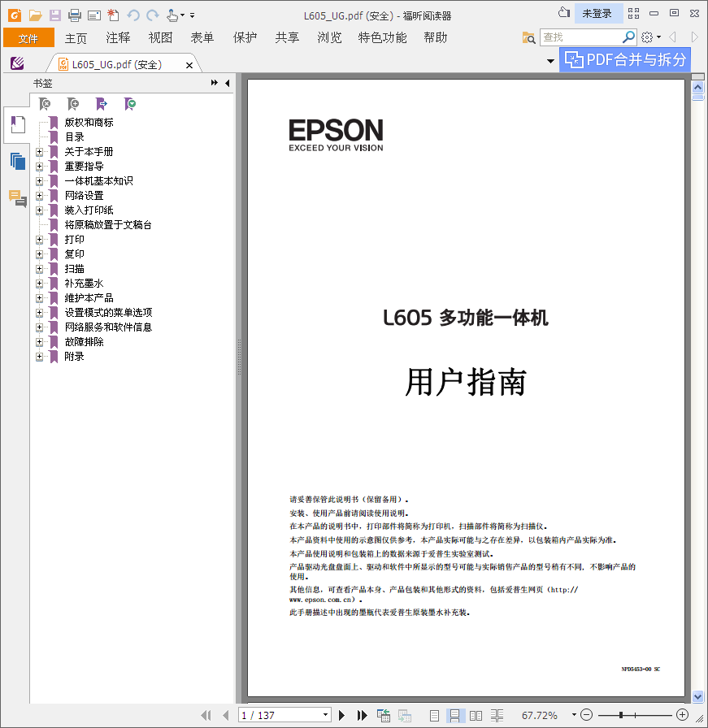Click the Foxit start page icon

(x=17, y=63)
